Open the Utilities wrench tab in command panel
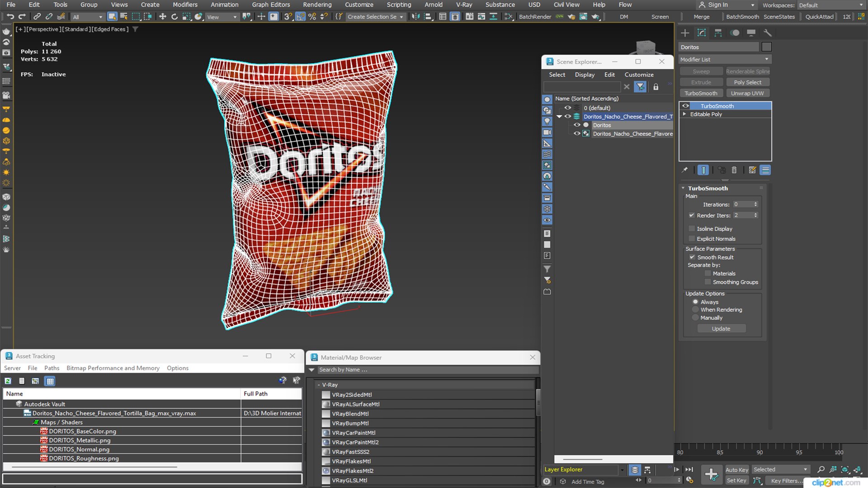868x488 pixels. pos(767,33)
